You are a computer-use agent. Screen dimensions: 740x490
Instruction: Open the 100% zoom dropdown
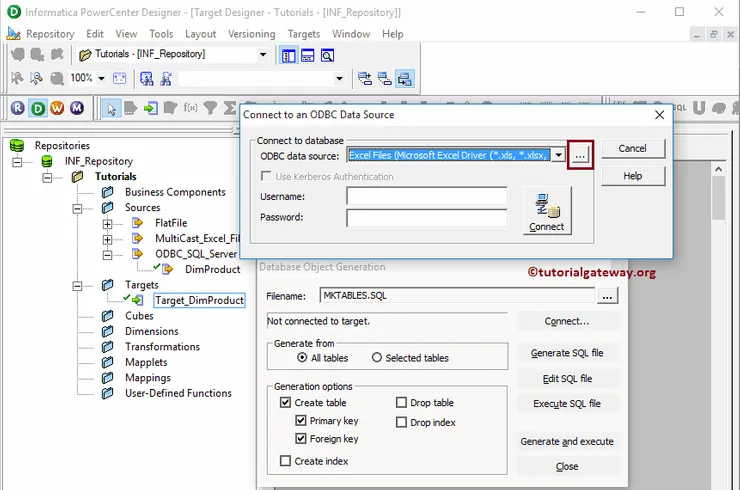(x=101, y=78)
